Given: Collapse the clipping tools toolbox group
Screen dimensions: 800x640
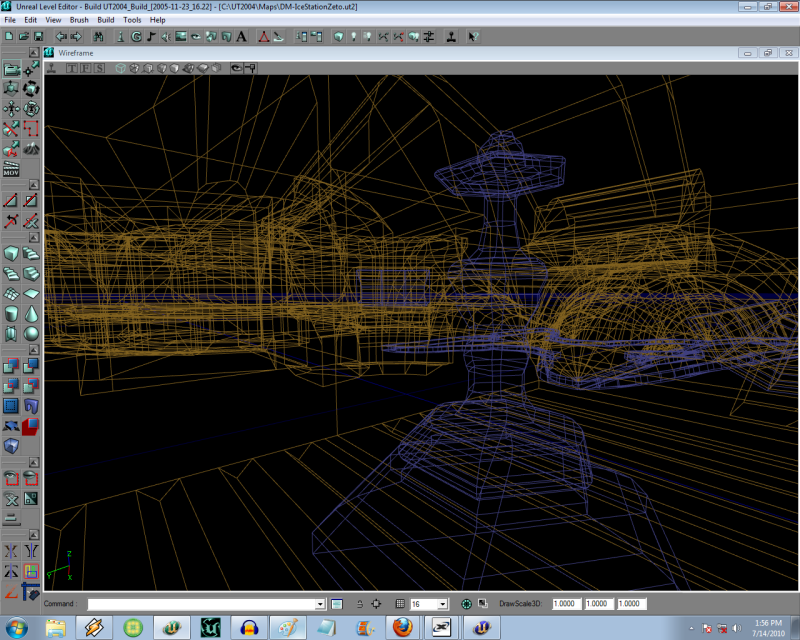Looking at the screenshot, I should (x=34, y=184).
